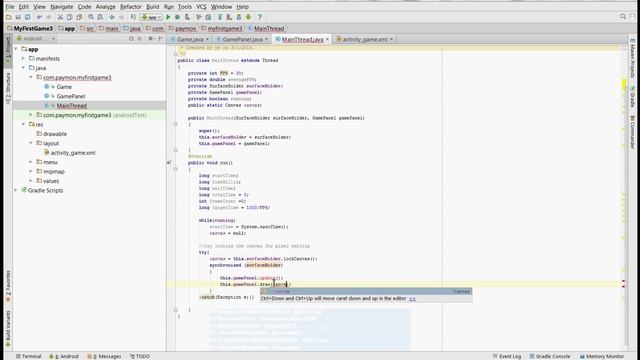Open the Maven Projects side panel
Screen dimensions: 640x360
[x=632, y=58]
